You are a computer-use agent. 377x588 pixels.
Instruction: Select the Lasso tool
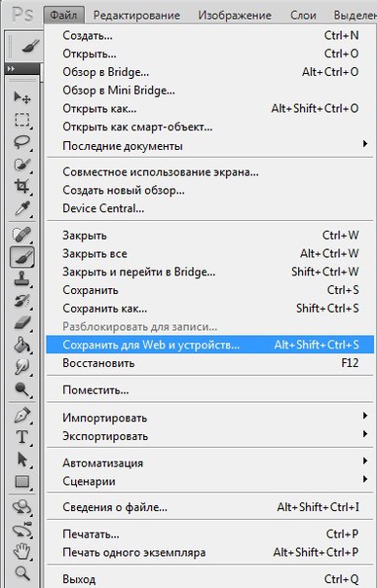point(22,142)
